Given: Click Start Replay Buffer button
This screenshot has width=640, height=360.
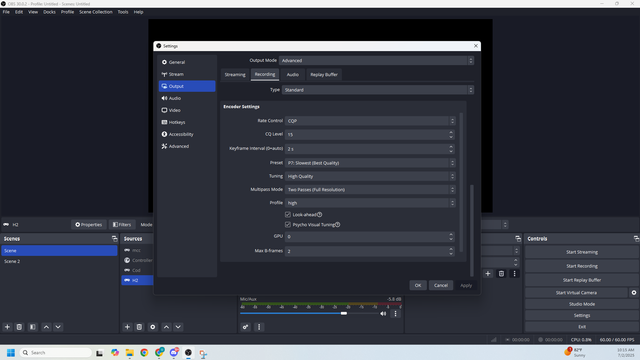Looking at the screenshot, I should coord(582,280).
